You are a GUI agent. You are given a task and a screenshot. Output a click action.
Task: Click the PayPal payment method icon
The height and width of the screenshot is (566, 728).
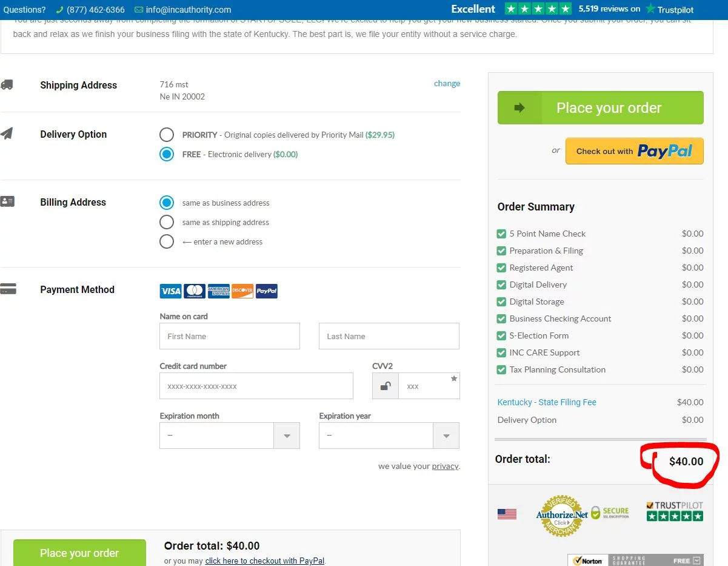coord(267,291)
